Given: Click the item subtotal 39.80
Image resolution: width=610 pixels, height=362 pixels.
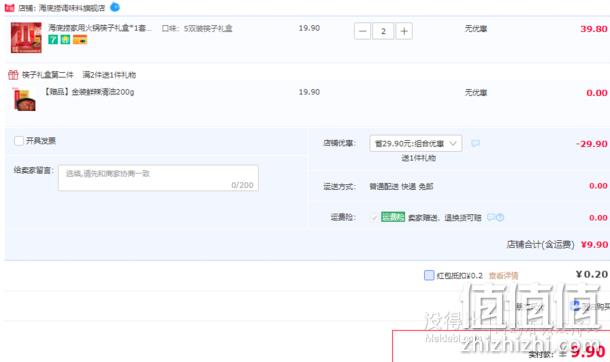Looking at the screenshot, I should (x=594, y=29).
